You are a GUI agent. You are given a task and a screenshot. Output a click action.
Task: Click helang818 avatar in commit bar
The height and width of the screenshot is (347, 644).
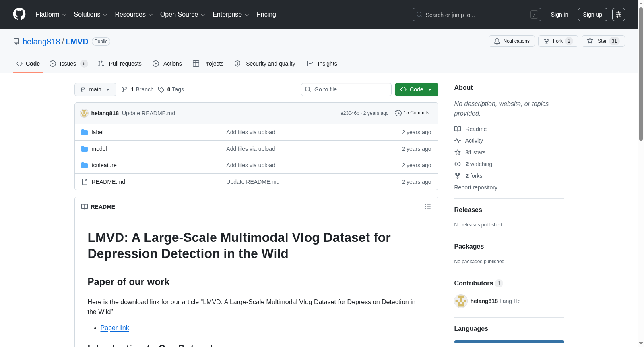(84, 113)
